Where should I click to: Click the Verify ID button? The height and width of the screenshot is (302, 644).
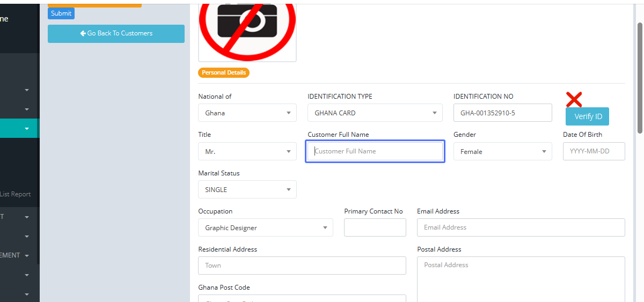[587, 116]
